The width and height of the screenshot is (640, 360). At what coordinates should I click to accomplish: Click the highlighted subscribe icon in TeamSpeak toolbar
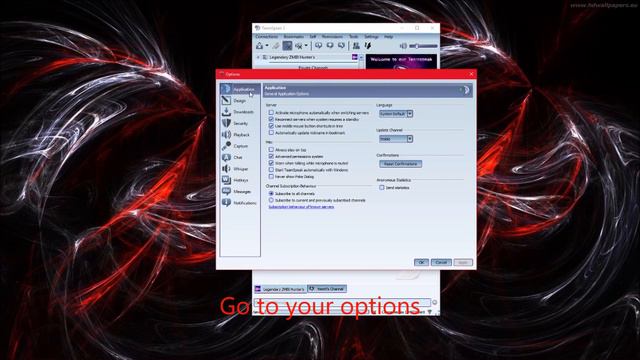287,46
